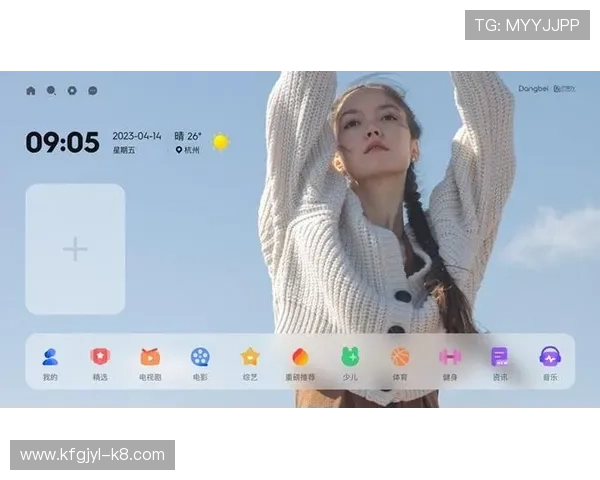Open 体育 basketball icon
Viewport: 600px width, 480px height.
[x=400, y=357]
